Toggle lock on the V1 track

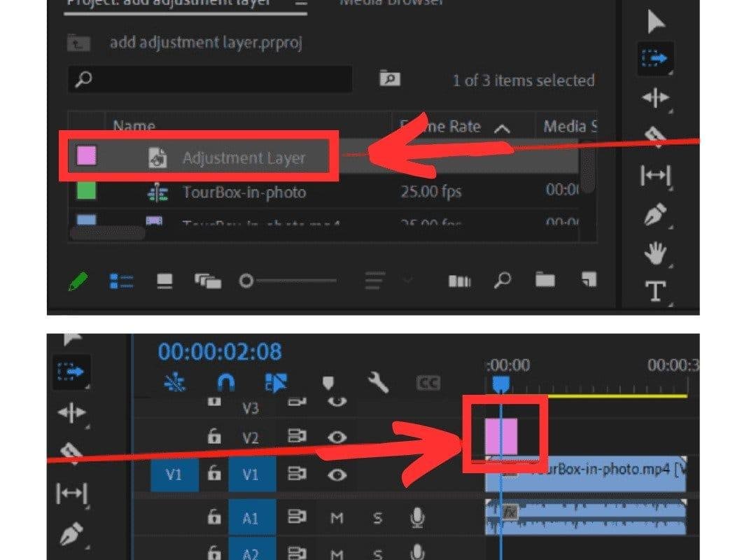[x=214, y=475]
